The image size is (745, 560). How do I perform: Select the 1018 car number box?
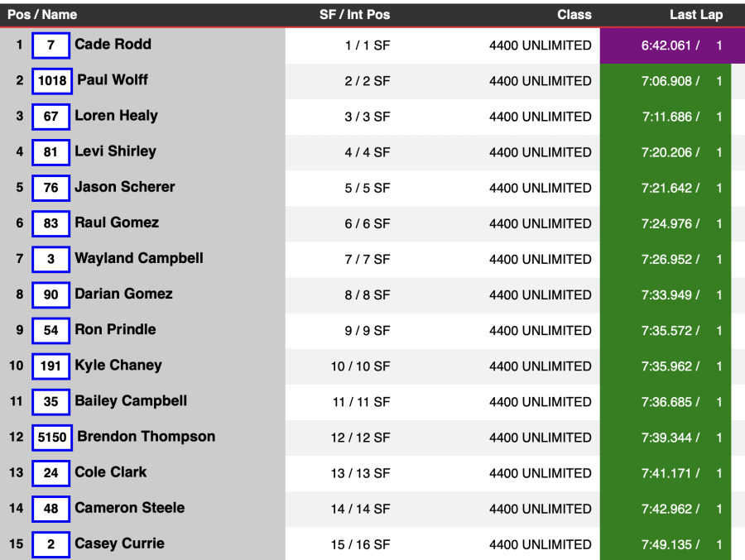52,81
